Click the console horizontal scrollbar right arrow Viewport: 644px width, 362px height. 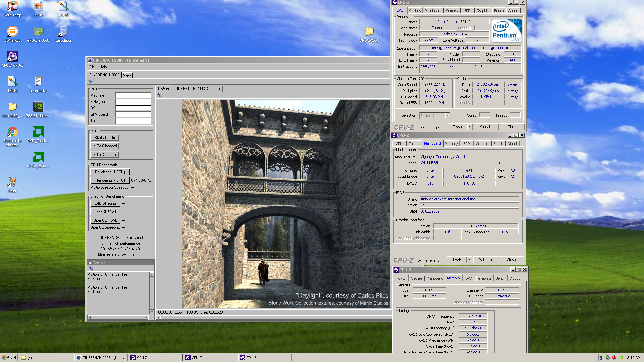click(x=146, y=317)
